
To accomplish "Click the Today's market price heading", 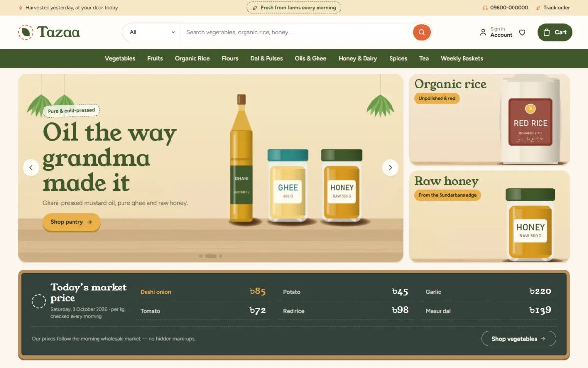I will pos(89,292).
